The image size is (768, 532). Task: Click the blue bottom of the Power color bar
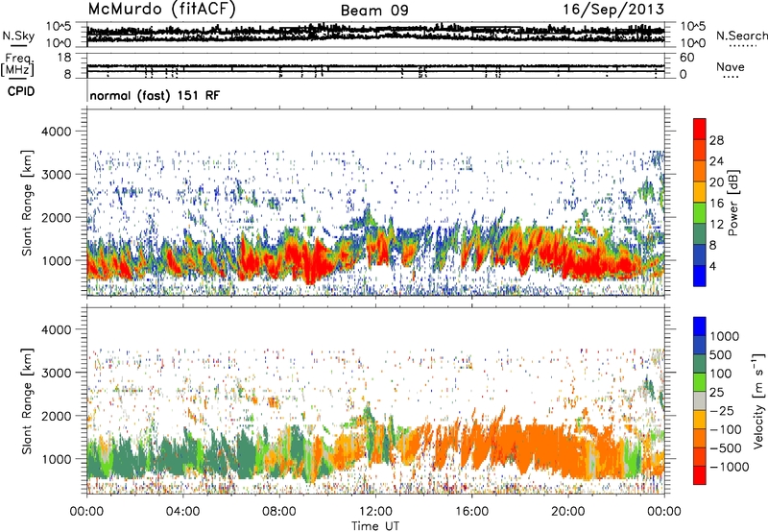pyautogui.click(x=700, y=277)
